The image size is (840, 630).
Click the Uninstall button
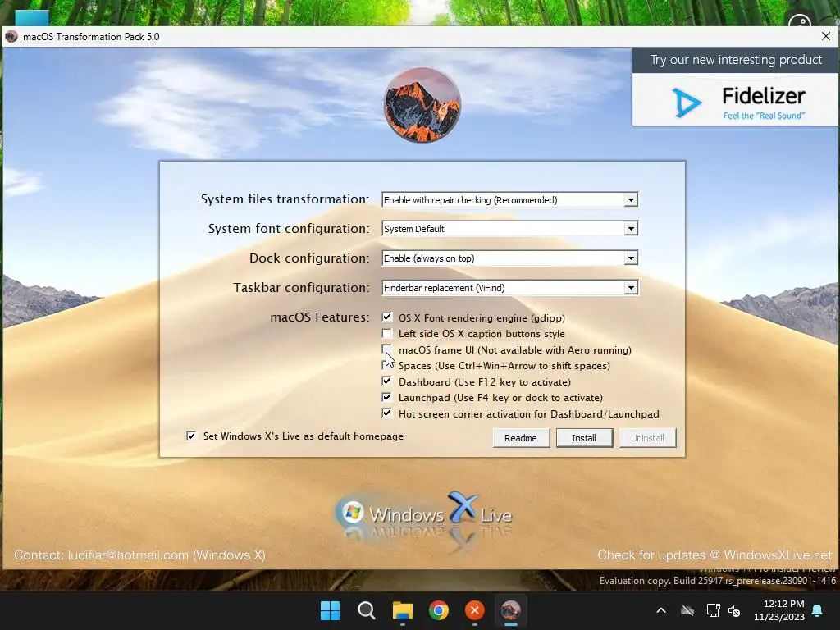[647, 438]
